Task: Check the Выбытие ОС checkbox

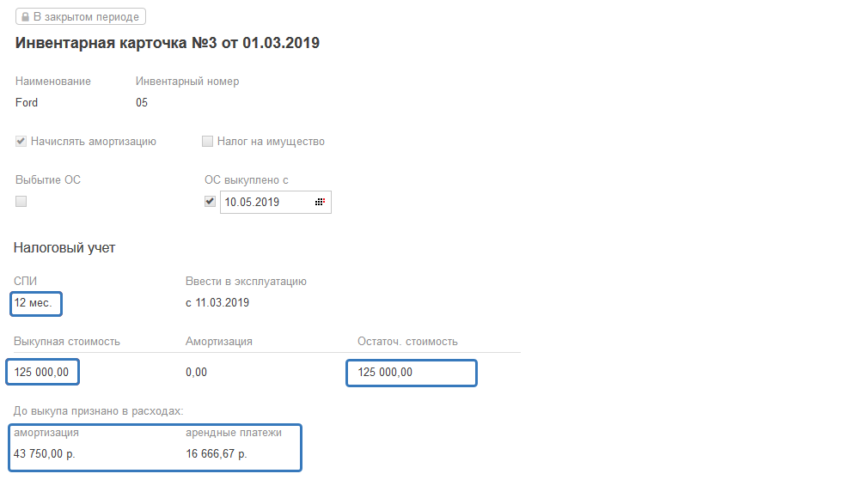Action: pyautogui.click(x=21, y=201)
